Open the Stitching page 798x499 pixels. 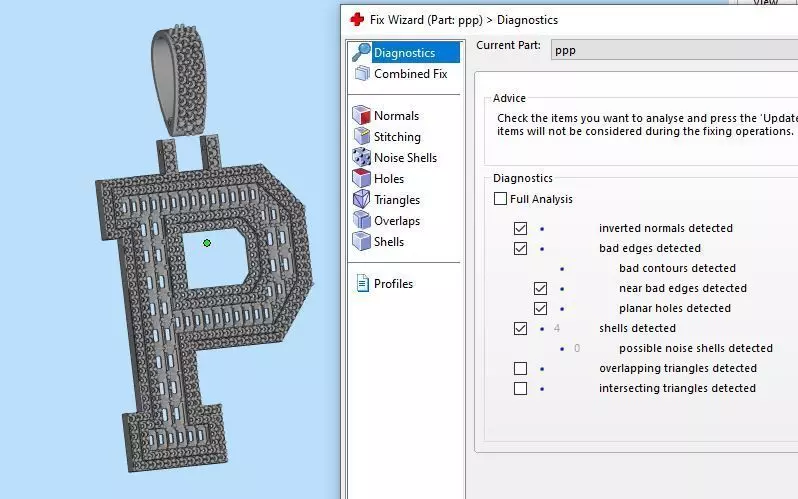pyautogui.click(x=397, y=137)
